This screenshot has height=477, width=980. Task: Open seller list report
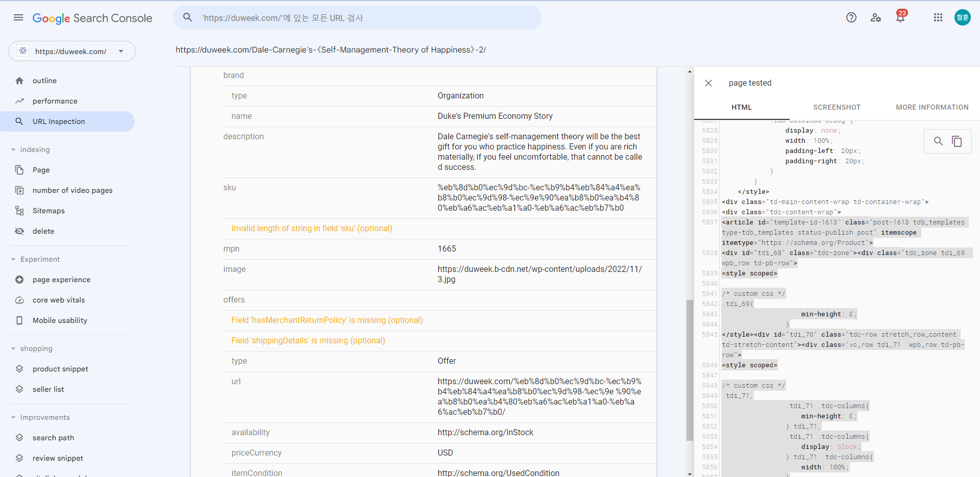[67, 389]
